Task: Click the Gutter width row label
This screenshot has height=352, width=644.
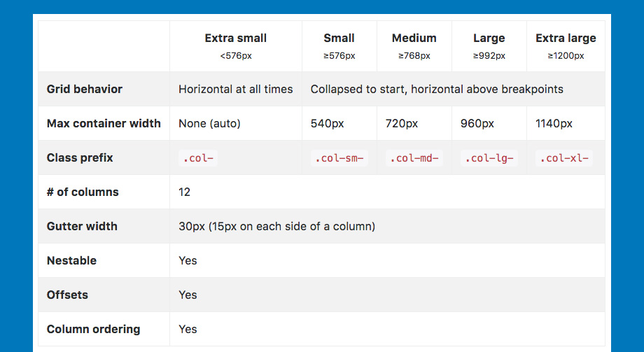Action: pyautogui.click(x=82, y=226)
